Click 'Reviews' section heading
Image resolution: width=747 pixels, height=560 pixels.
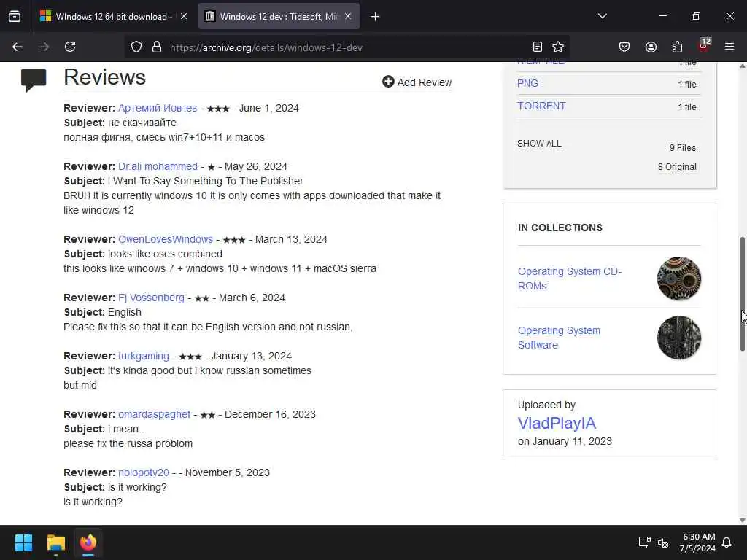[x=105, y=77]
